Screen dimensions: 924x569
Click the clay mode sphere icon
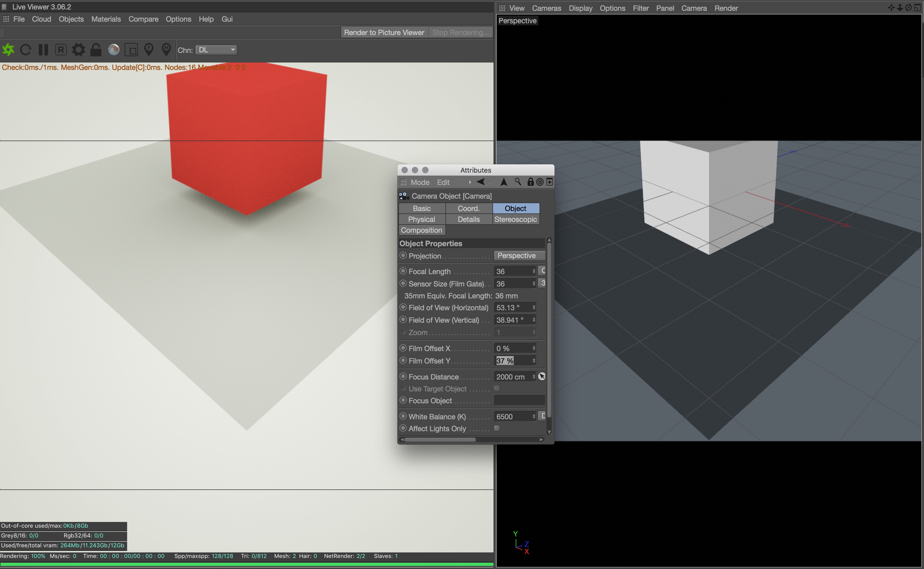coord(114,50)
